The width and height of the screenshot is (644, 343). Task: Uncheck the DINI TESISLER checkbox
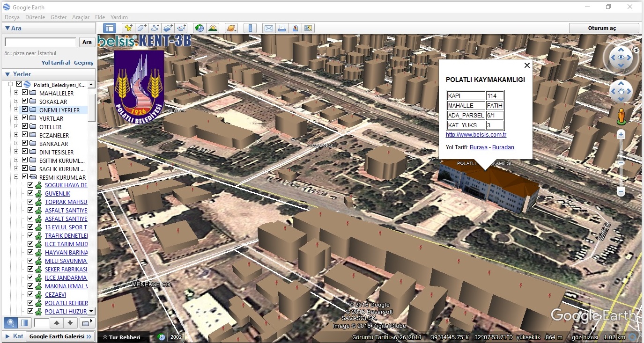tap(25, 152)
